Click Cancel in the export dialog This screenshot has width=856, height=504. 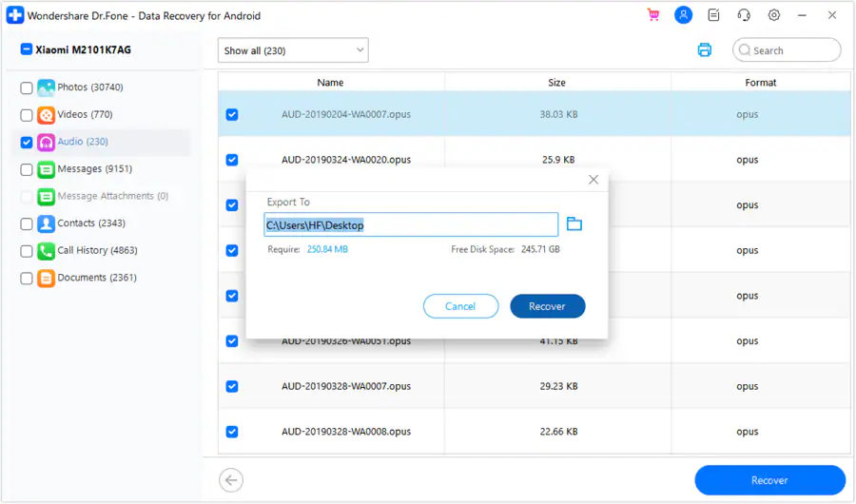tap(460, 306)
